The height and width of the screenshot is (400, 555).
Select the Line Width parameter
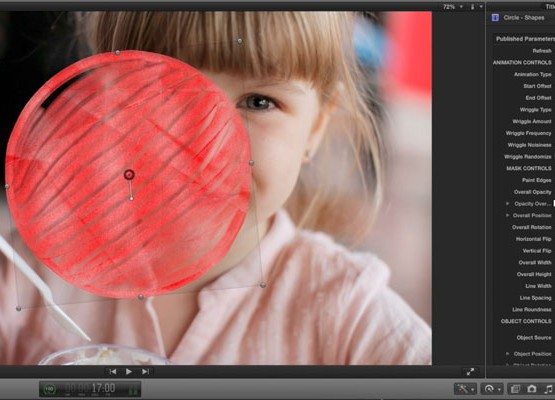tap(538, 286)
